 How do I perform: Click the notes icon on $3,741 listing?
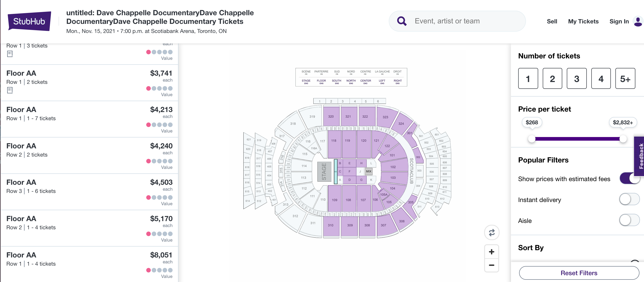tap(10, 90)
